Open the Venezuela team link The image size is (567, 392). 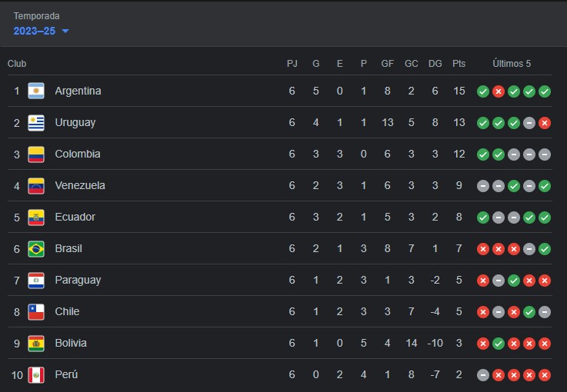pyautogui.click(x=80, y=185)
